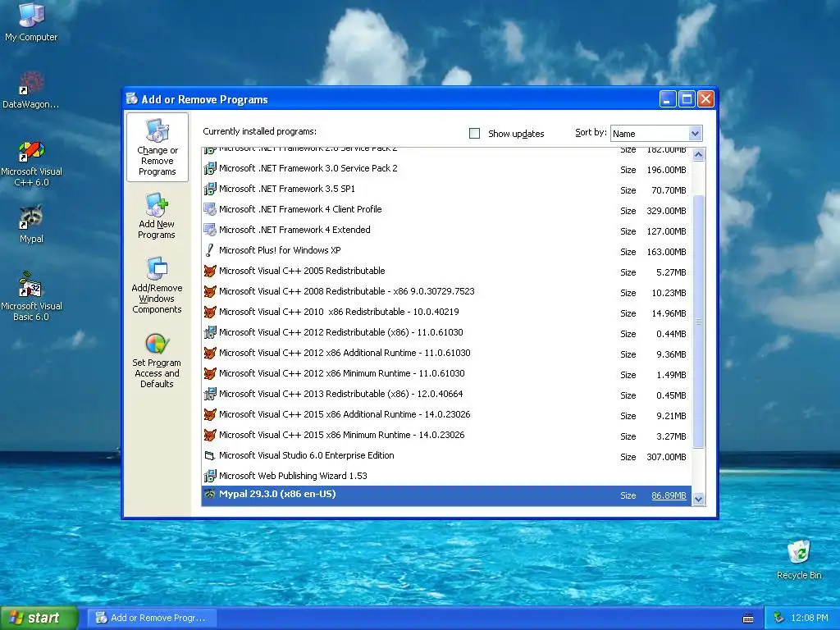Click icon of Visual C++ 2008 Redistributable
This screenshot has height=630, width=840.
(x=210, y=291)
